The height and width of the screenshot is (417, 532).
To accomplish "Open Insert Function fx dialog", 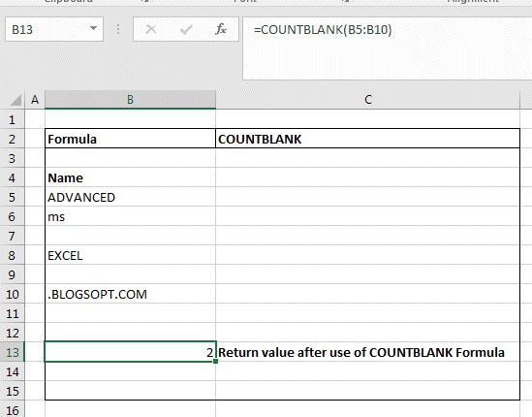I will (x=221, y=29).
